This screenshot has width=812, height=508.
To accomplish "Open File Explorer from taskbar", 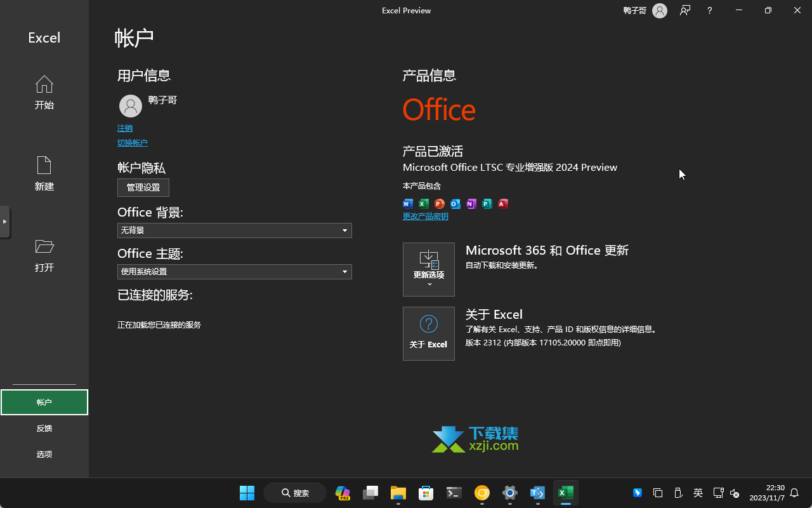I will coord(398,493).
